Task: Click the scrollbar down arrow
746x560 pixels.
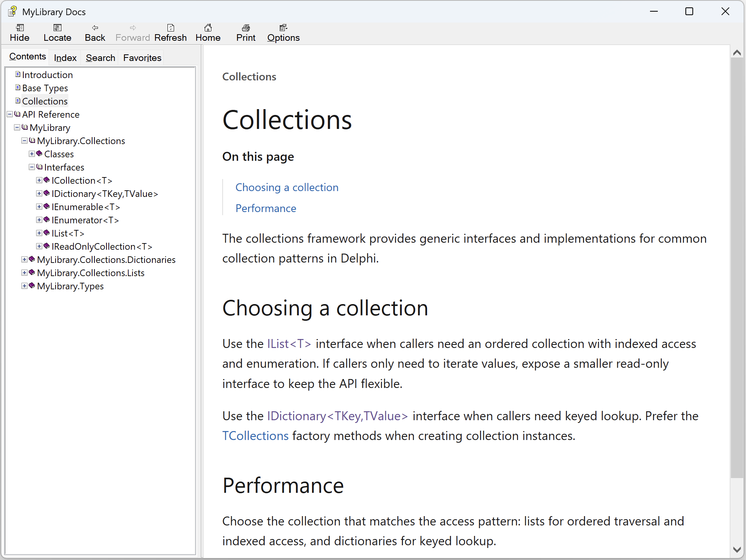Action: [x=737, y=550]
